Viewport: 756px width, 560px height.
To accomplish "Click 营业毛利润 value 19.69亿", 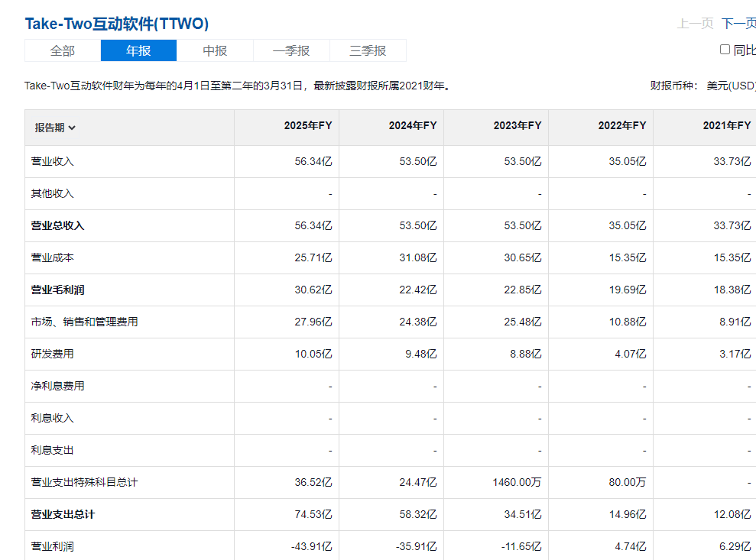I will coord(628,290).
